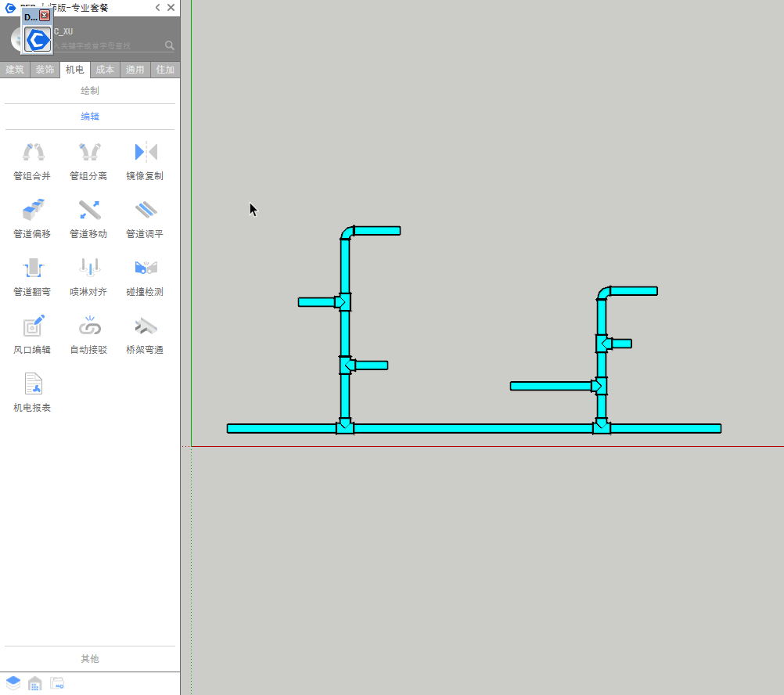784x695 pixels.
Task: Open the 机电报表 report tool
Action: tap(32, 391)
